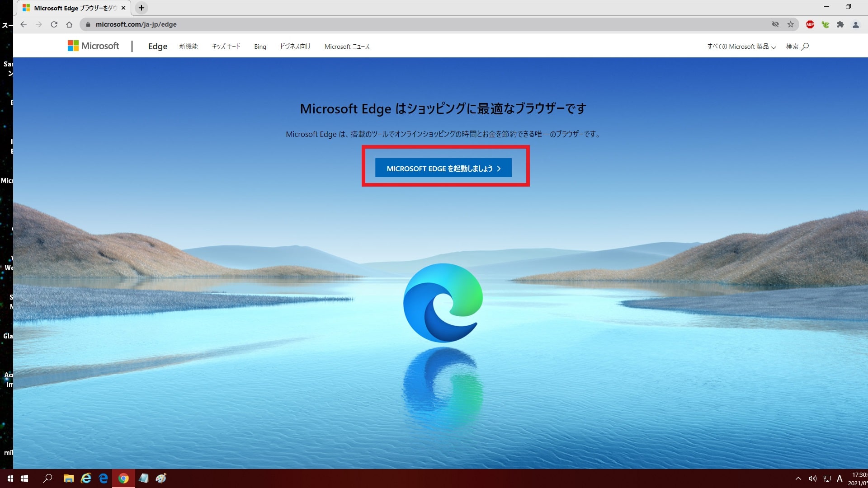Viewport: 868px width, 488px height.
Task: Open the Adblock Plus extension icon
Action: click(x=810, y=24)
